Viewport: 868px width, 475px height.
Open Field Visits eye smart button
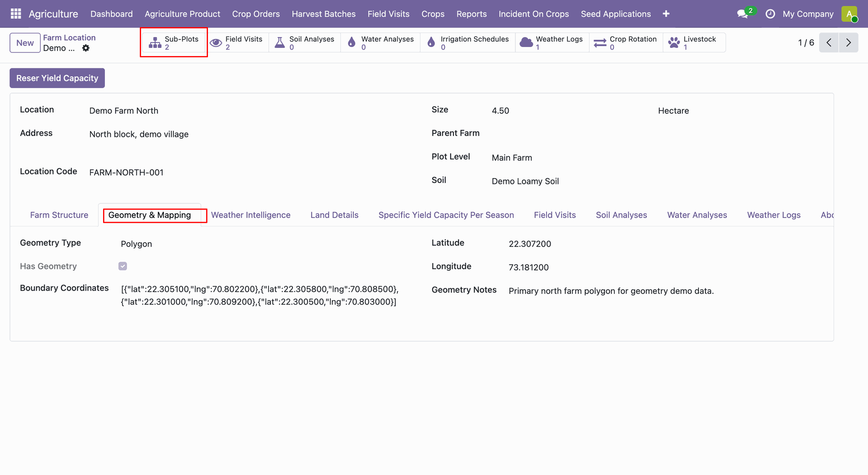236,43
